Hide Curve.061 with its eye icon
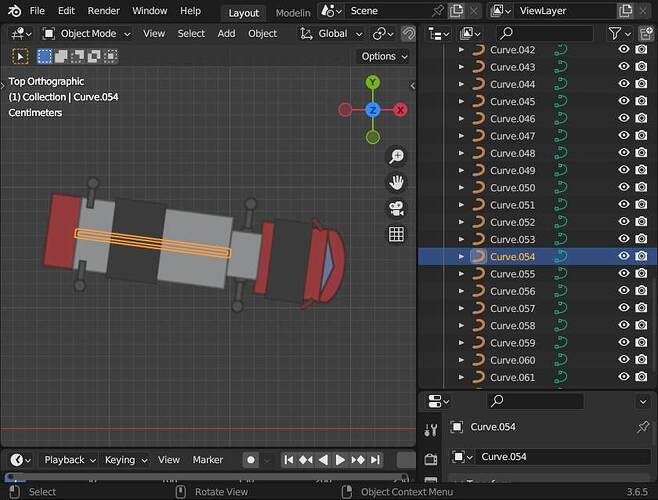This screenshot has height=500, width=658. (x=624, y=376)
